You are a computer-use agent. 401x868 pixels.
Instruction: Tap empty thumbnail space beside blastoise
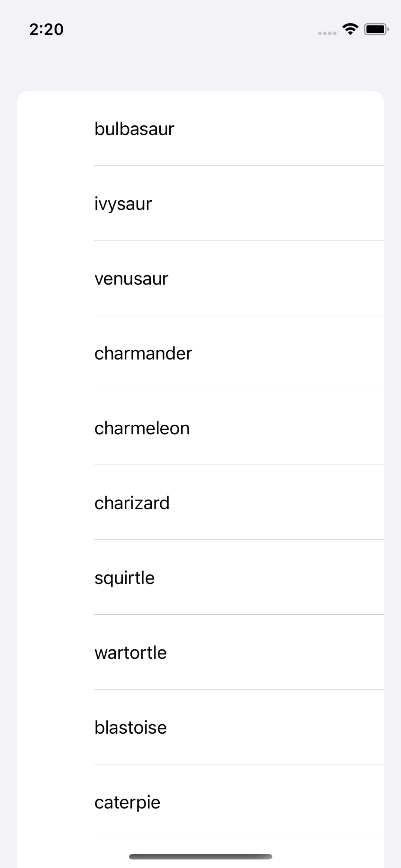[x=56, y=727]
